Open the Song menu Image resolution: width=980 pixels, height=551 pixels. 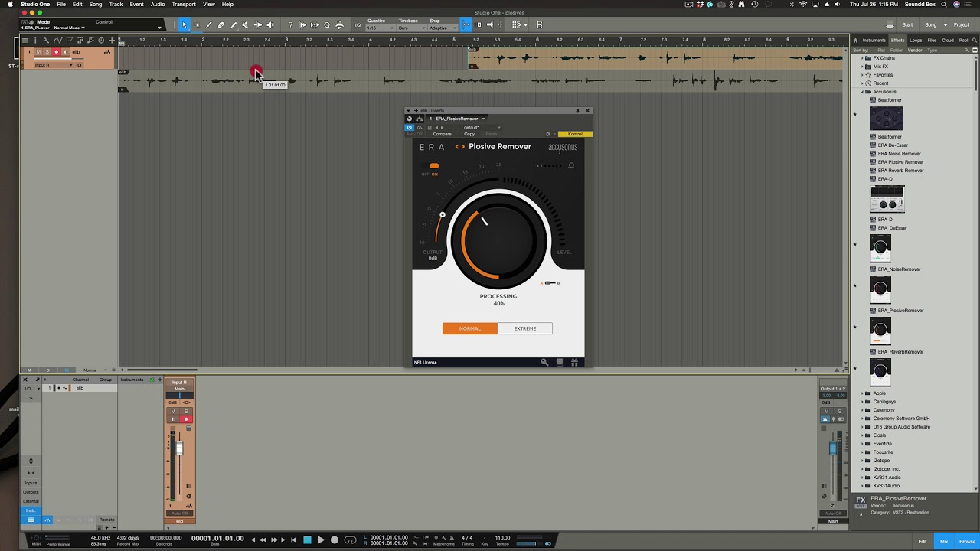pos(95,4)
